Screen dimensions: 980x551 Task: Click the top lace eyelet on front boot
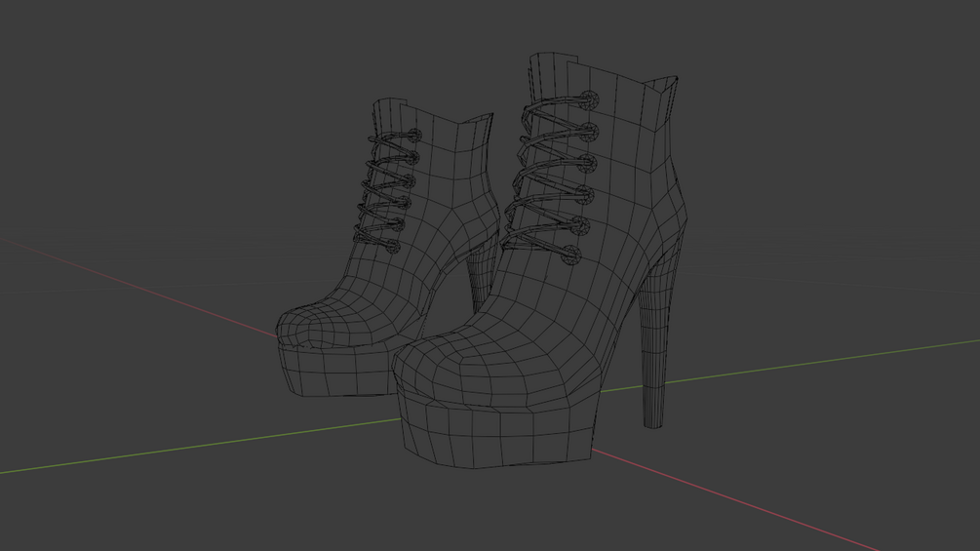coord(589,99)
